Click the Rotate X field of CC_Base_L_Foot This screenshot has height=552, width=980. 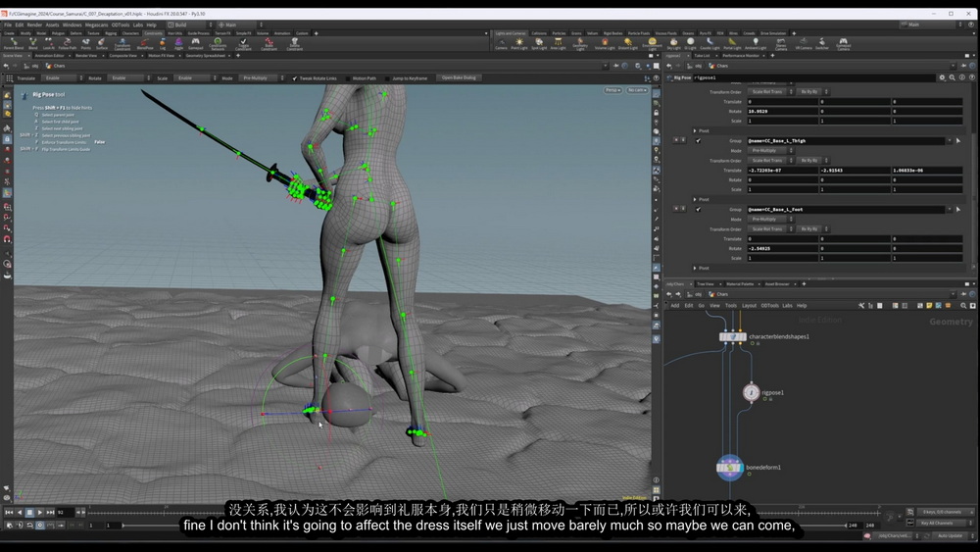(x=782, y=249)
